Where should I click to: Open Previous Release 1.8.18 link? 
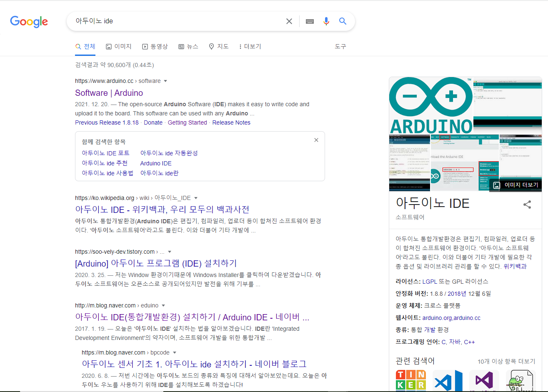(x=107, y=122)
